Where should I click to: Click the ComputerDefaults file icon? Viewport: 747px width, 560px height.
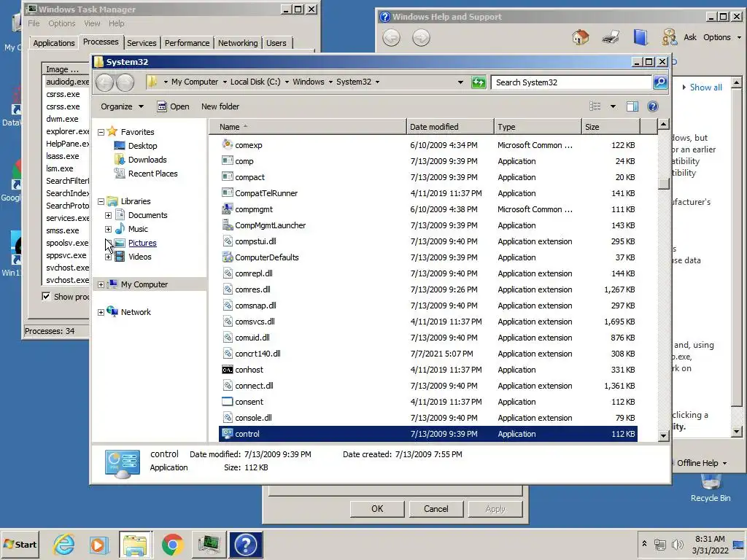point(228,257)
